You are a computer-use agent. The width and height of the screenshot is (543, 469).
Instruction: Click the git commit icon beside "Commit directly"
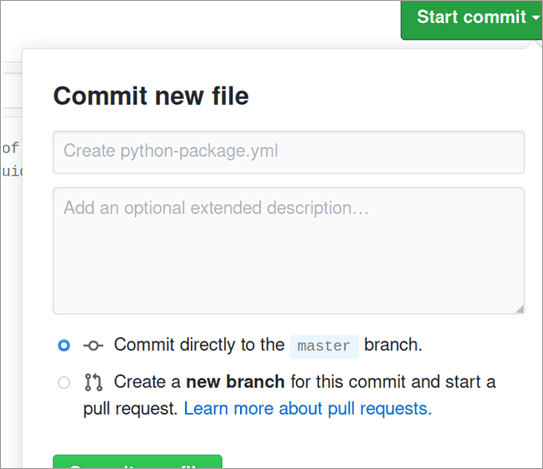[x=93, y=345]
